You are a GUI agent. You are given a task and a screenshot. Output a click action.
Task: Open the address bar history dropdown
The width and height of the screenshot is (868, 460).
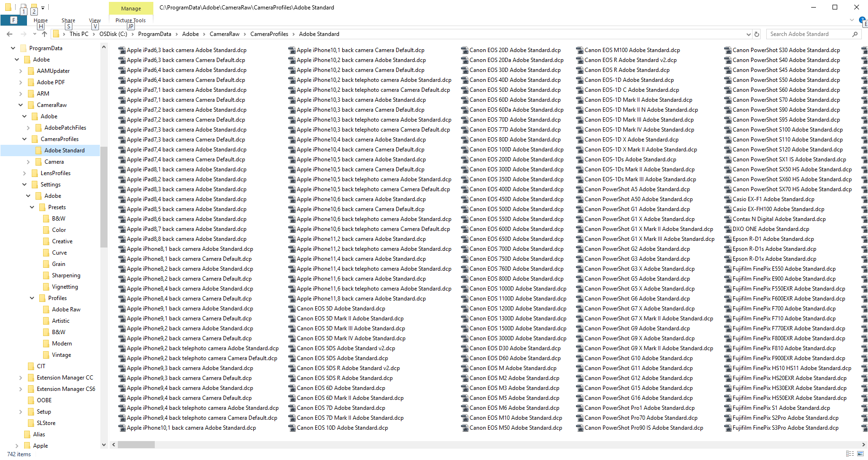coord(748,34)
